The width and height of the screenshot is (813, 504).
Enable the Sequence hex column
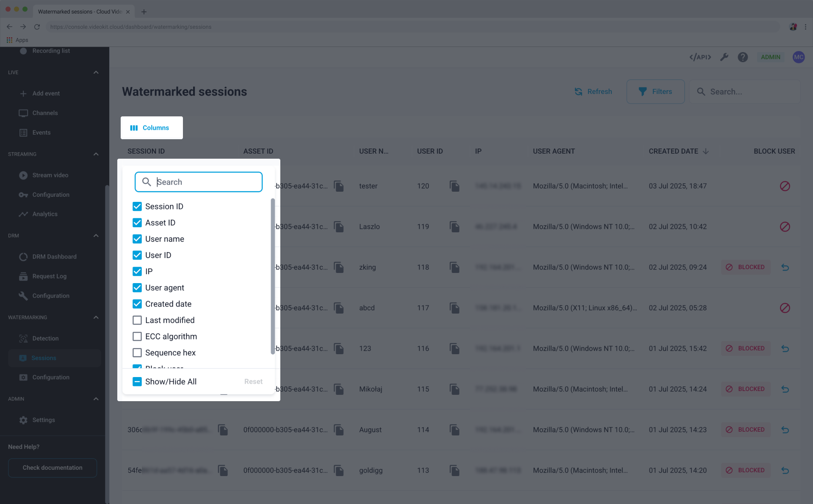[137, 353]
